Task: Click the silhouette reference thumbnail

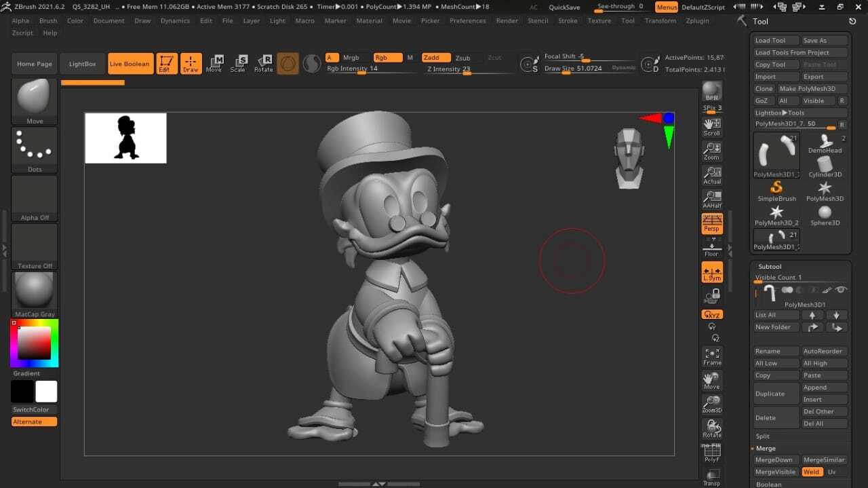Action: pos(125,138)
